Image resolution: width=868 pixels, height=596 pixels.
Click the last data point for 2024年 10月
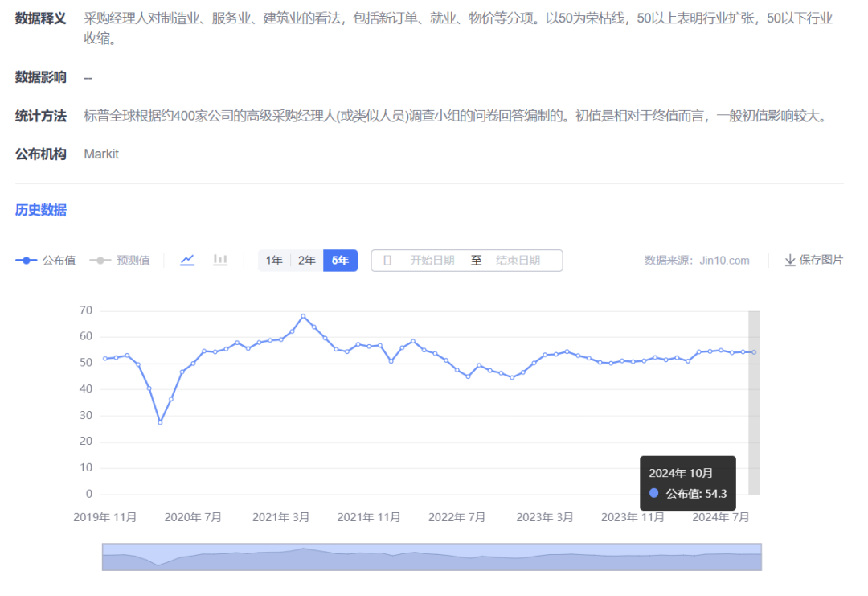pos(754,352)
